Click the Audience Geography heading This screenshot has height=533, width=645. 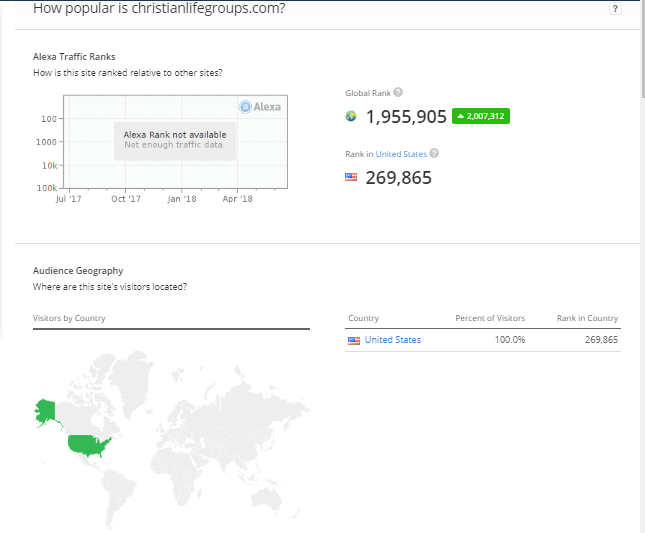78,271
